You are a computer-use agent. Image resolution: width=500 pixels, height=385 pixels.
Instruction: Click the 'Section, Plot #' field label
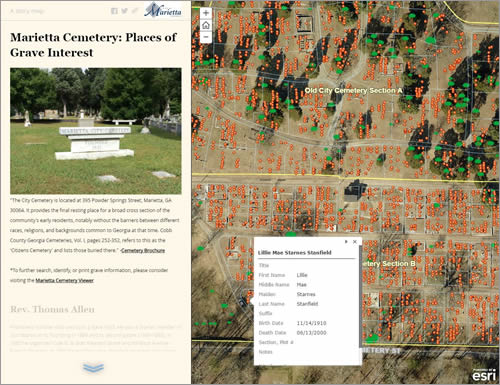tap(276, 342)
